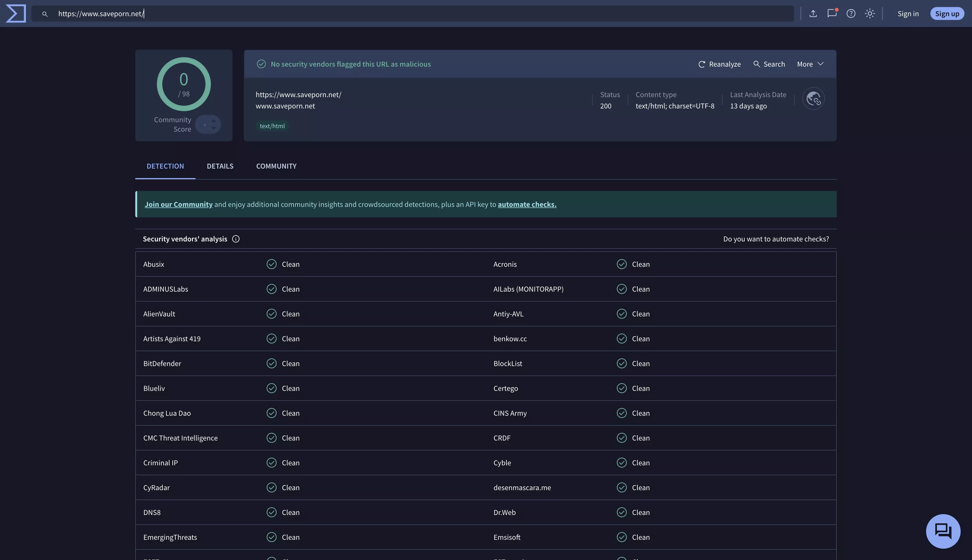This screenshot has width=972, height=560.
Task: Click the upload file icon in the top bar
Action: [x=813, y=13]
